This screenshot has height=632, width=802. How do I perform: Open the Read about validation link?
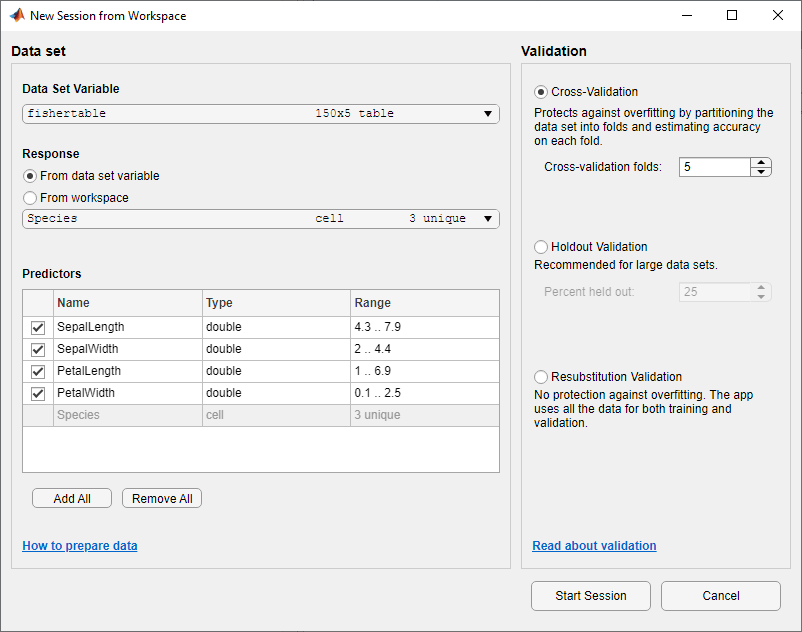594,545
